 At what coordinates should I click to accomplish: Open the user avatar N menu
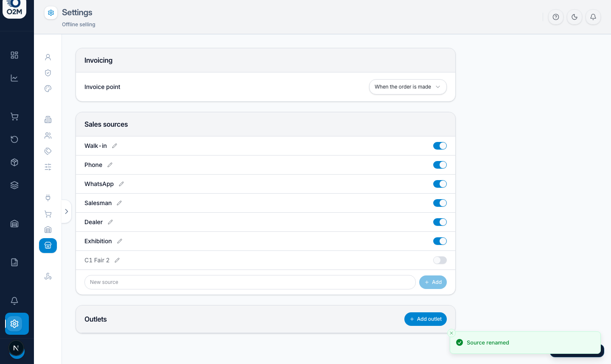(x=16, y=348)
